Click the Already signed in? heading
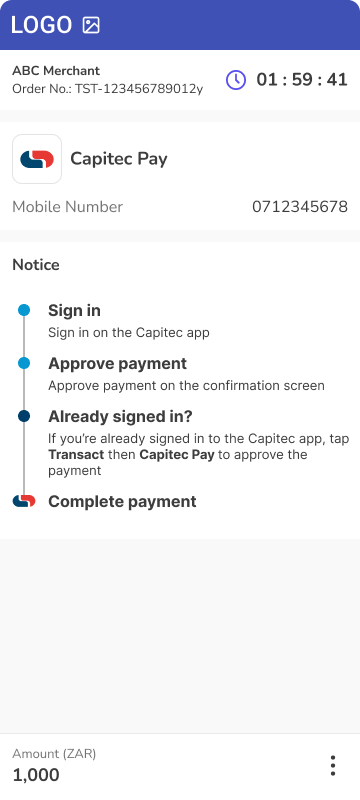The width and height of the screenshot is (360, 800). click(120, 417)
